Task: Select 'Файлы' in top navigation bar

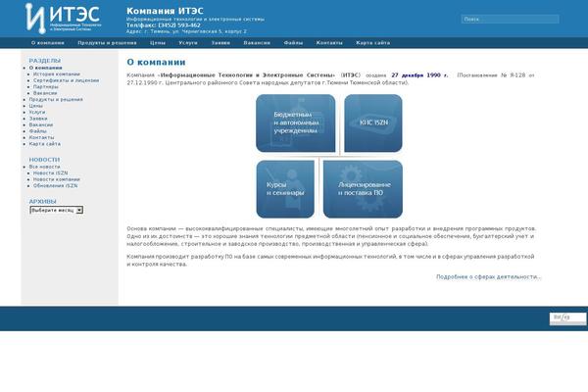Action: click(x=293, y=43)
